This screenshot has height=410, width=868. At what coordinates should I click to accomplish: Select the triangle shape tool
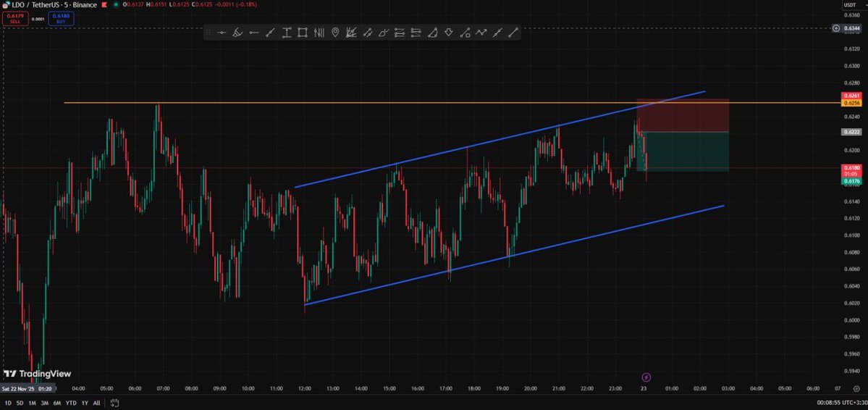point(432,33)
